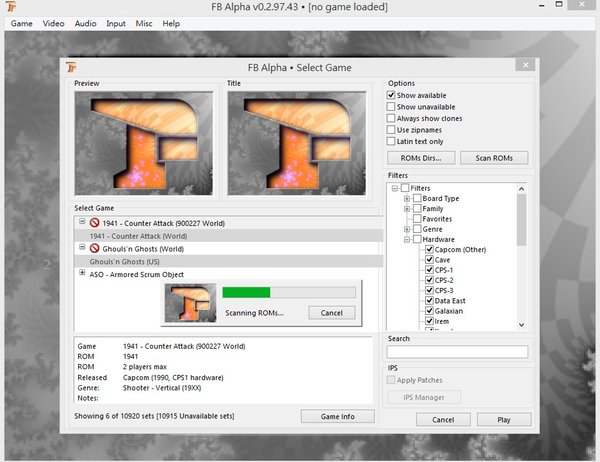Click the unavailable icon beside Ghouls'n Ghosts
This screenshot has height=462, width=600.
95,248
